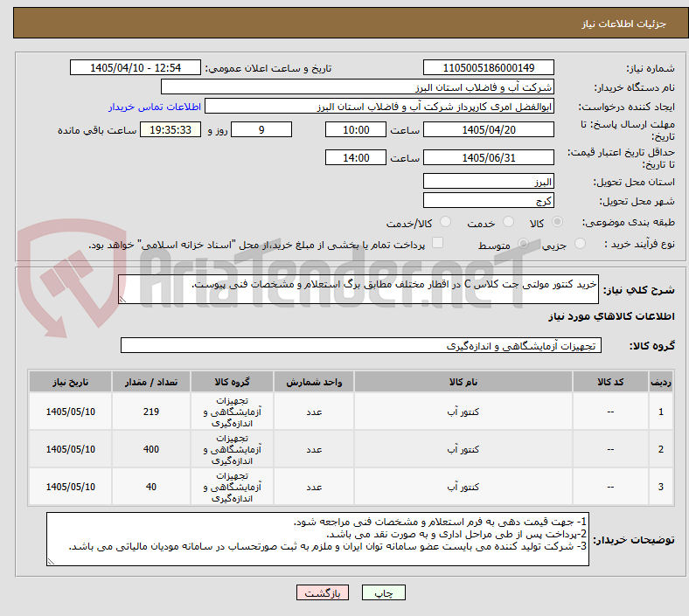Click the تاریخ نیاز column header
Image resolution: width=689 pixels, height=616 pixels.
[70, 382]
